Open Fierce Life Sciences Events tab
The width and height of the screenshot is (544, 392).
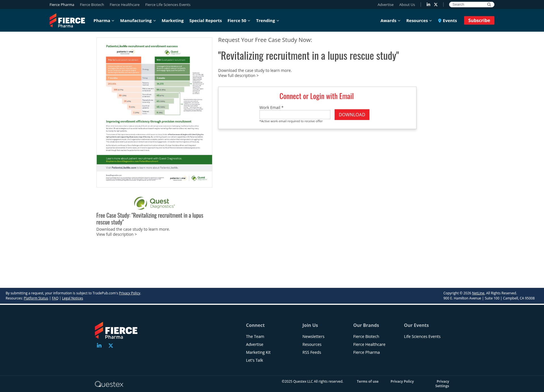pos(168,5)
